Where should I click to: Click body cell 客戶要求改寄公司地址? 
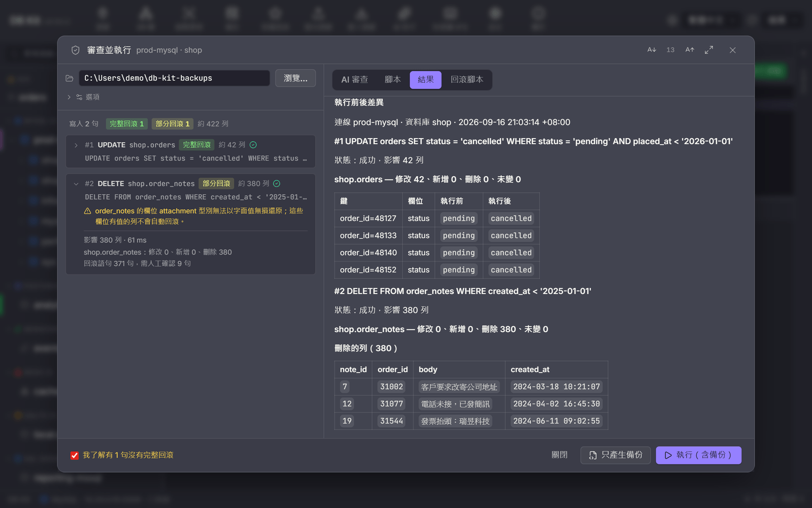459,387
